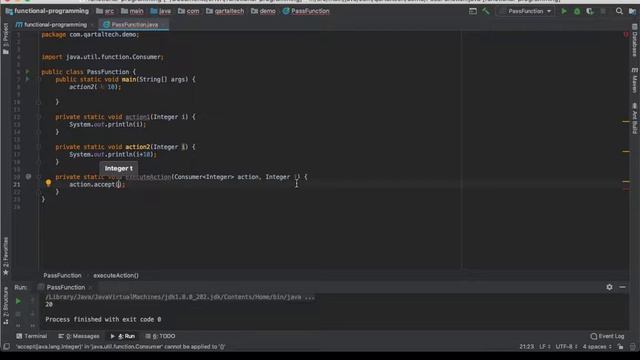The width and height of the screenshot is (640, 360).
Task: Click src folder in navigation bar
Action: point(105,11)
